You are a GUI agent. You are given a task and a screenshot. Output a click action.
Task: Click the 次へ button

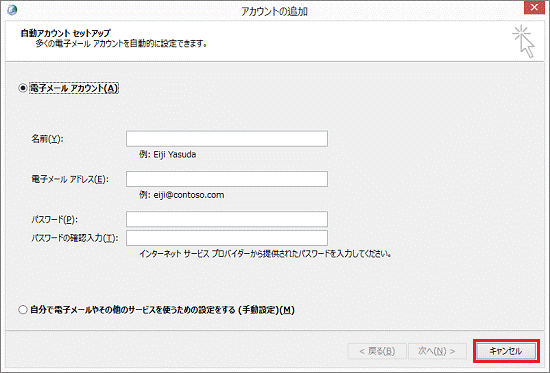coord(437,351)
